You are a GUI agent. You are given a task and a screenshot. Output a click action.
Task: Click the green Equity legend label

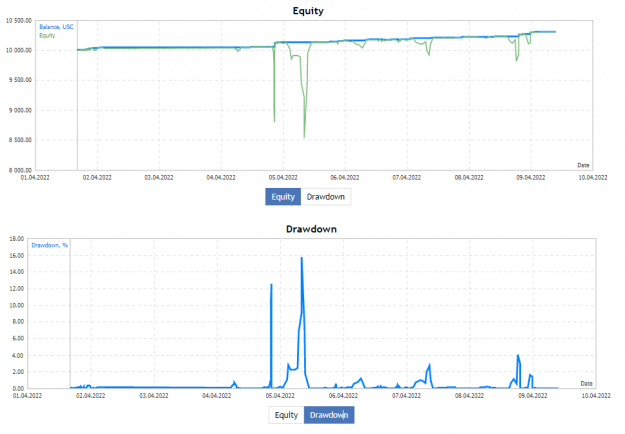(47, 35)
